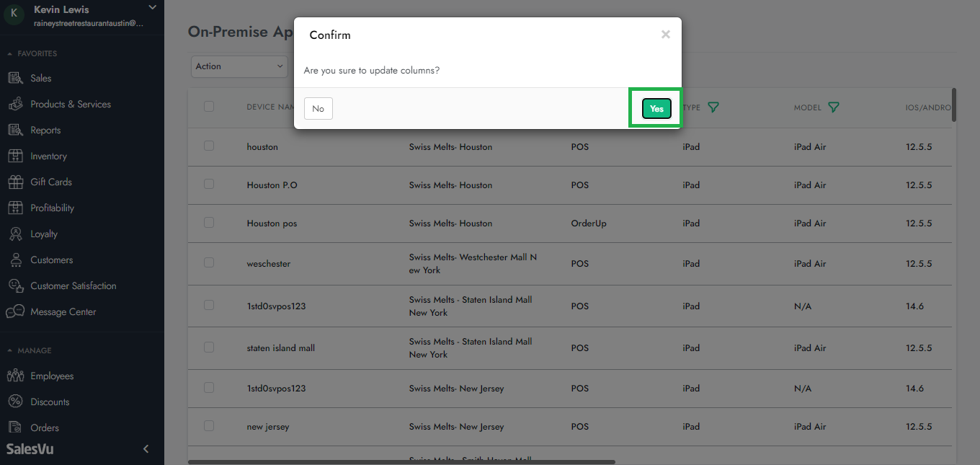The width and height of the screenshot is (980, 465).
Task: Open Customer Satisfaction menu item
Action: (x=73, y=285)
